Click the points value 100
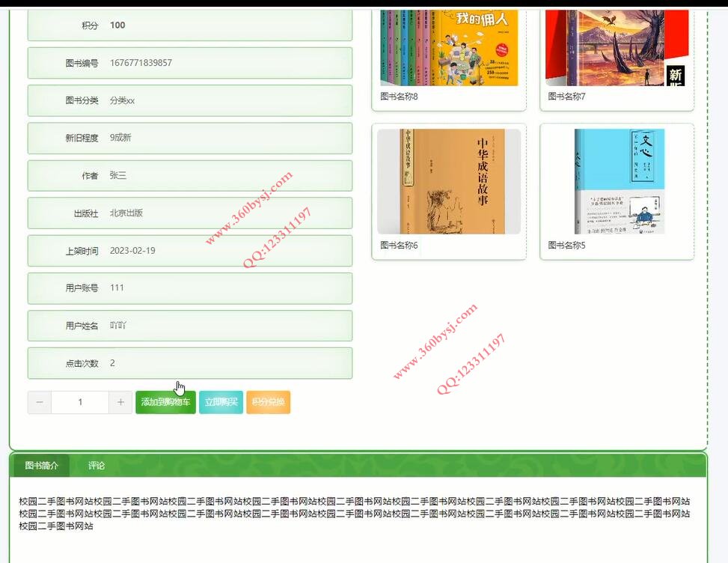 click(117, 25)
